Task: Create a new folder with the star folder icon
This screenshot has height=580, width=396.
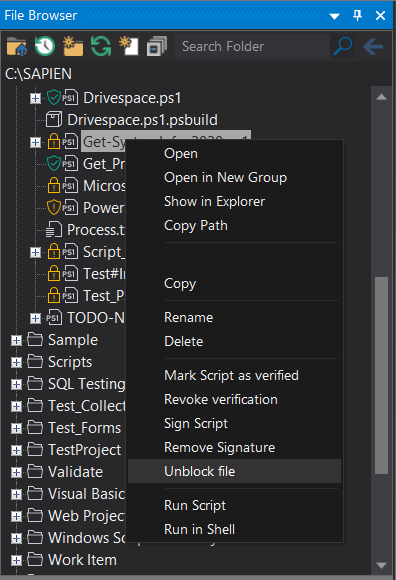Action: [73, 47]
